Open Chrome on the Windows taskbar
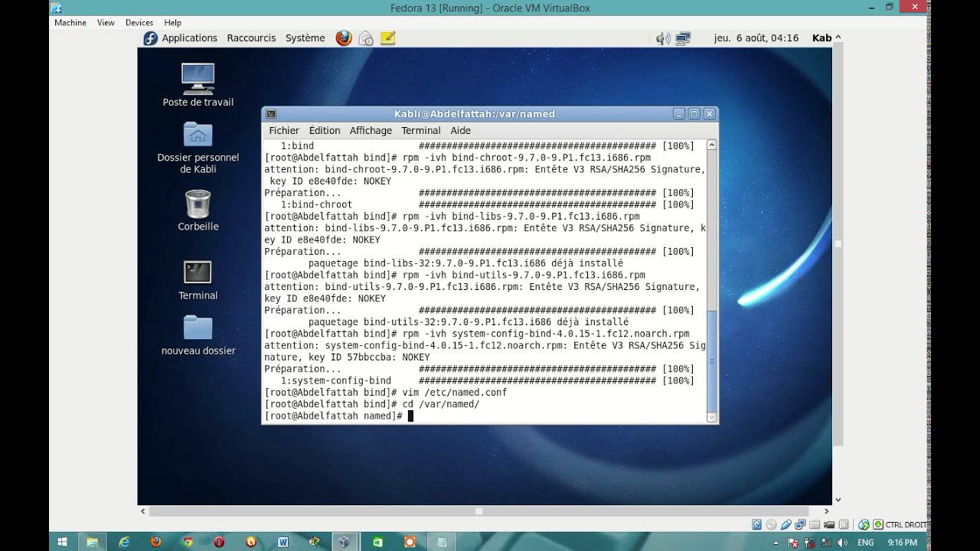This screenshot has width=980, height=551. click(x=188, y=542)
